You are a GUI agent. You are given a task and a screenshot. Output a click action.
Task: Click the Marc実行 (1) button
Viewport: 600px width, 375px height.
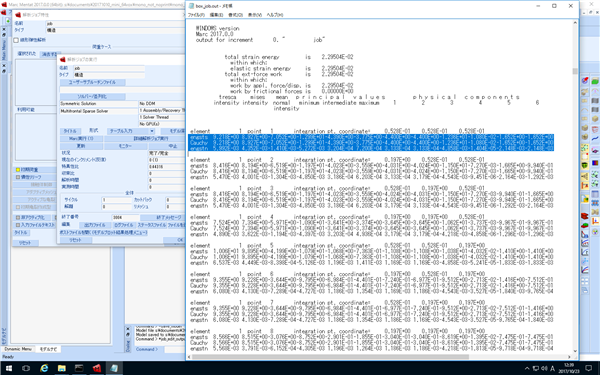point(81,139)
